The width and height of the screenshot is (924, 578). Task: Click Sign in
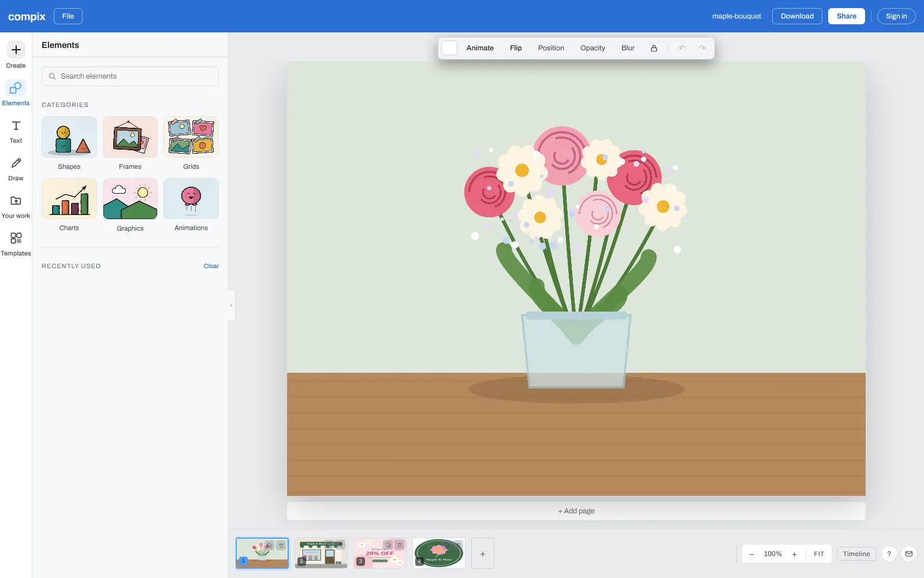coord(896,16)
